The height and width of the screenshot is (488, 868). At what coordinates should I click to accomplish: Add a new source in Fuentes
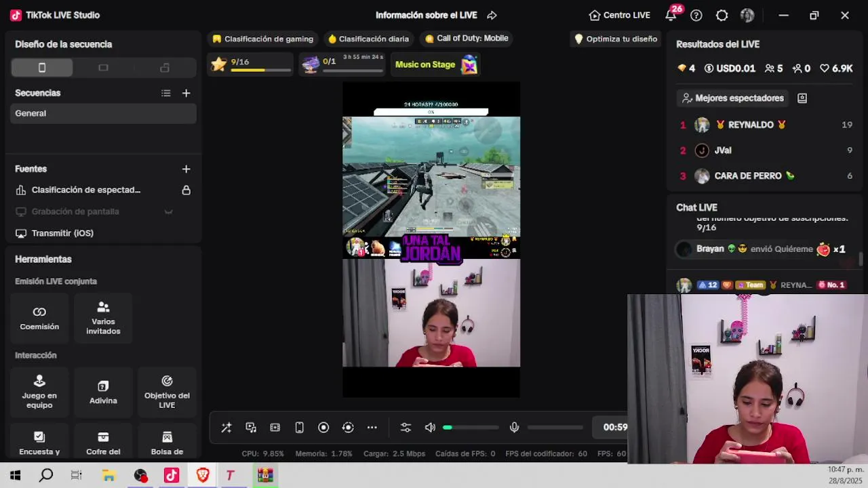pos(186,169)
